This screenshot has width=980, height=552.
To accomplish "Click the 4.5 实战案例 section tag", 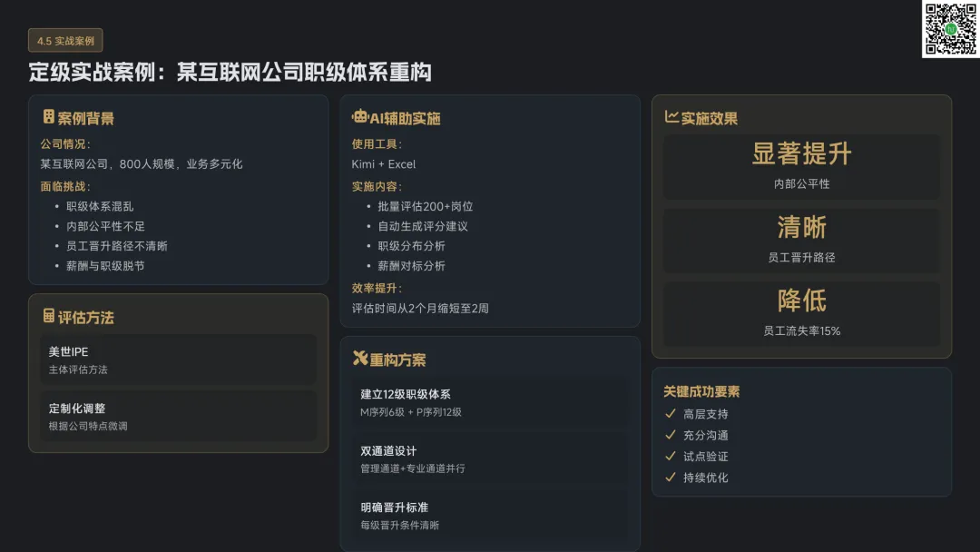I will (65, 41).
